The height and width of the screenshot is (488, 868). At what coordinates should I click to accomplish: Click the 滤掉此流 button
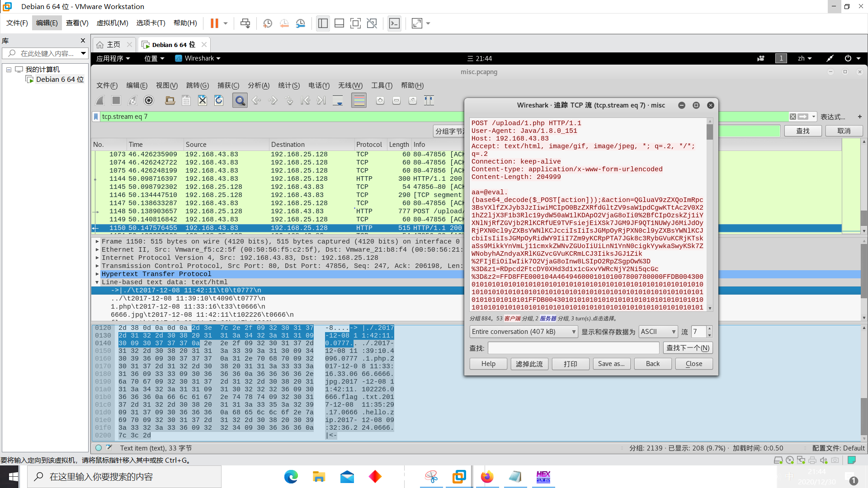tap(529, 364)
